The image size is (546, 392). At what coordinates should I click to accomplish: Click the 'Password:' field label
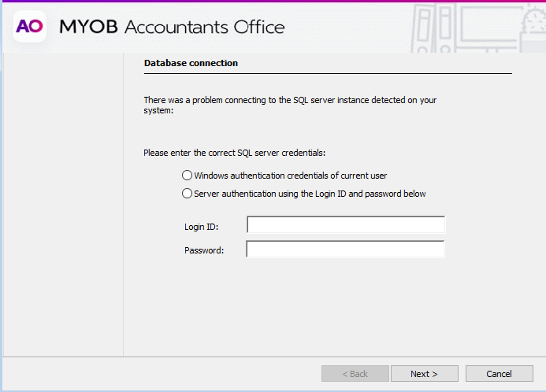pyautogui.click(x=204, y=250)
